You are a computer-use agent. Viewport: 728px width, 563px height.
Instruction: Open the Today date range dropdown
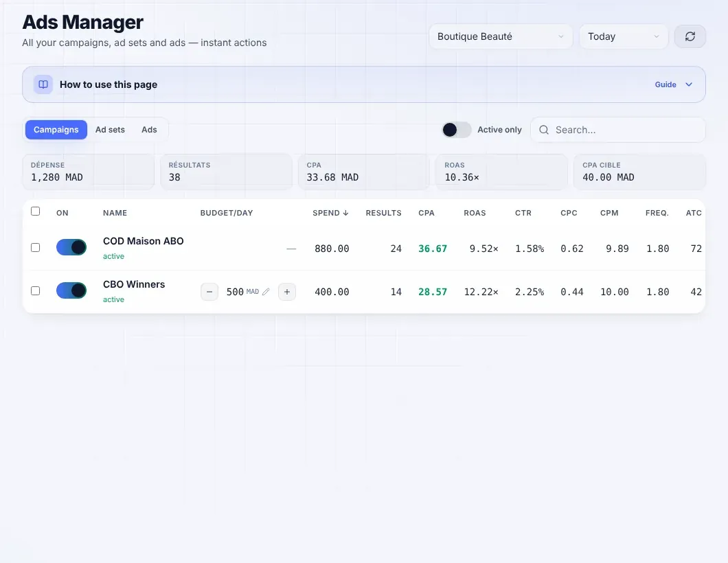(x=624, y=36)
